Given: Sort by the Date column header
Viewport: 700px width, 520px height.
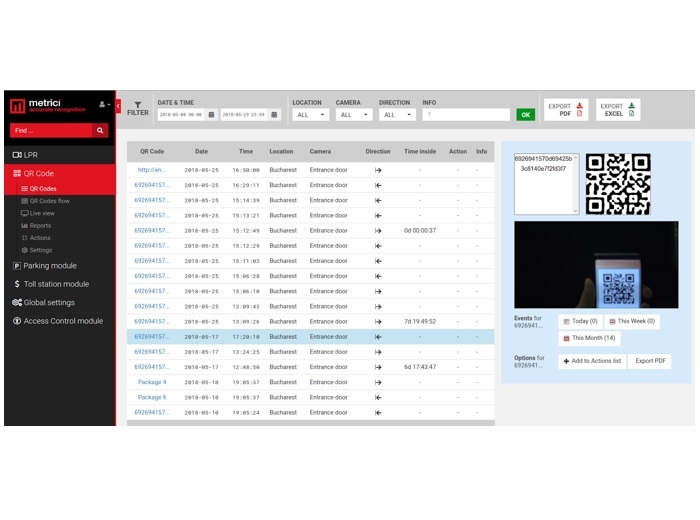Looking at the screenshot, I should tap(201, 151).
